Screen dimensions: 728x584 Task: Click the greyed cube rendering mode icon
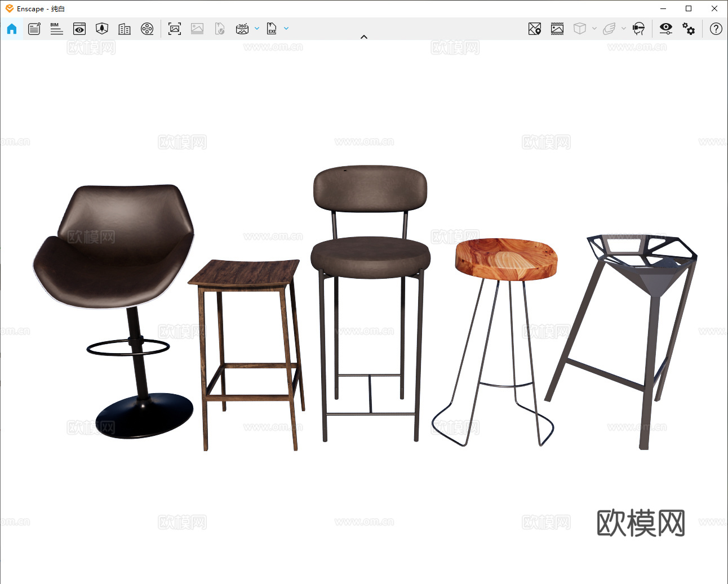click(580, 29)
